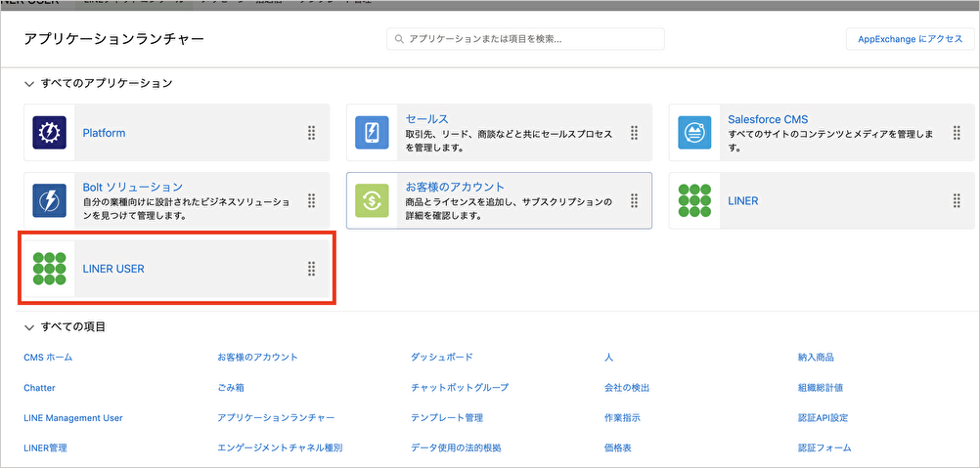Click the LINER USER green dots icon
Image resolution: width=980 pixels, height=468 pixels.
(49, 269)
